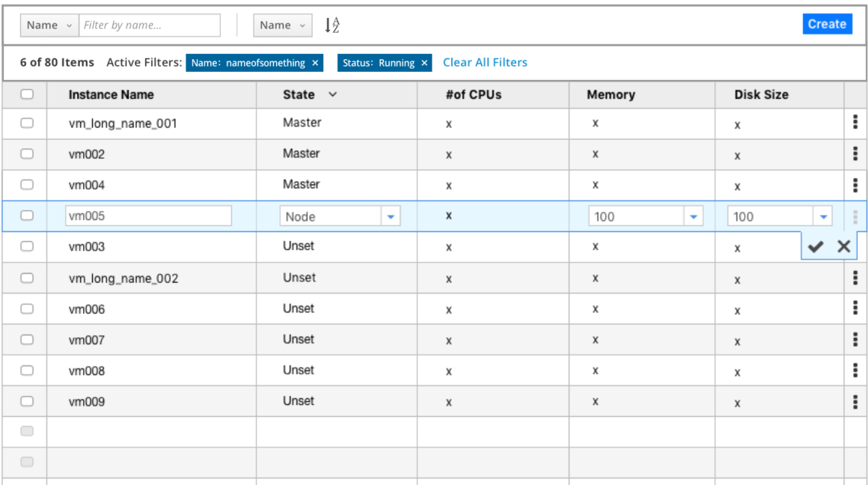
Task: Remove the Name: nameofsomething filter chip
Action: pos(315,63)
